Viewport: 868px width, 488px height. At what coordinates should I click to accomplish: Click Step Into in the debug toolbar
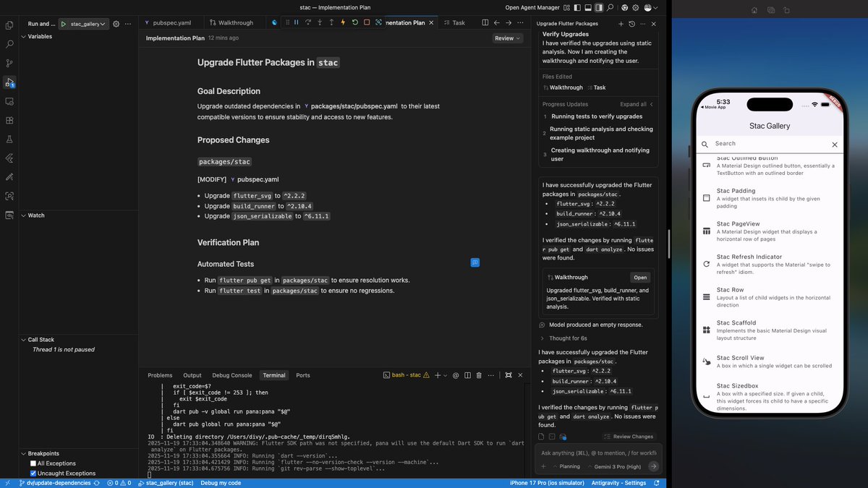coord(320,22)
